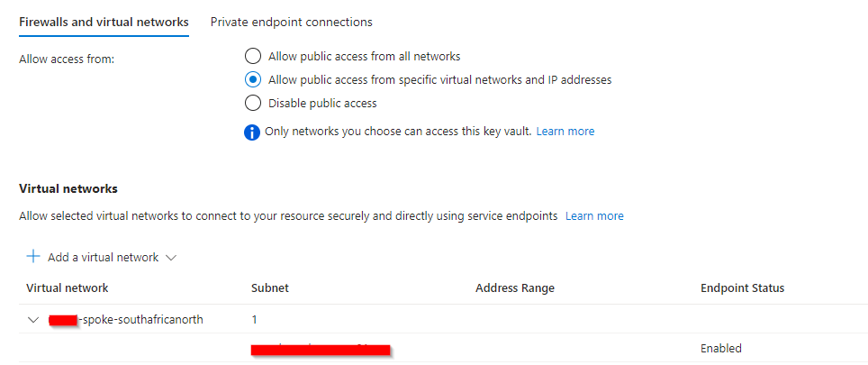Click Add a virtual network button text
This screenshot has width=868, height=365.
pos(103,258)
